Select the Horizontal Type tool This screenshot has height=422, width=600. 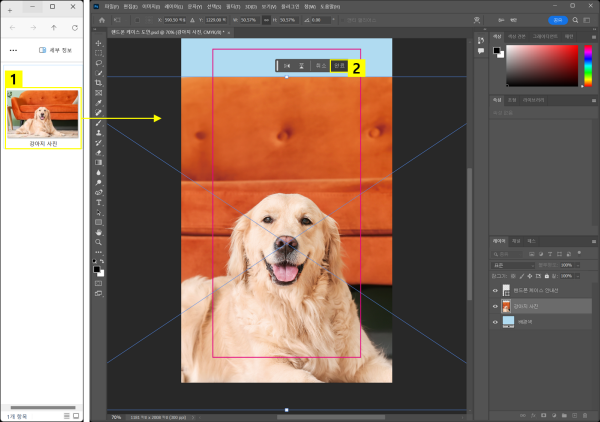(x=98, y=201)
